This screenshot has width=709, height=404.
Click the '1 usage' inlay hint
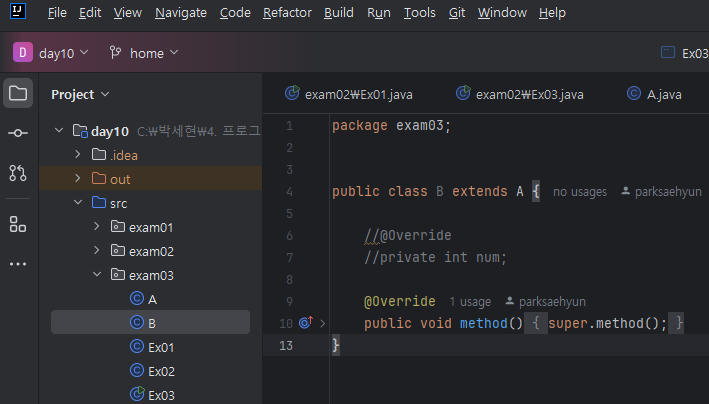click(x=470, y=302)
